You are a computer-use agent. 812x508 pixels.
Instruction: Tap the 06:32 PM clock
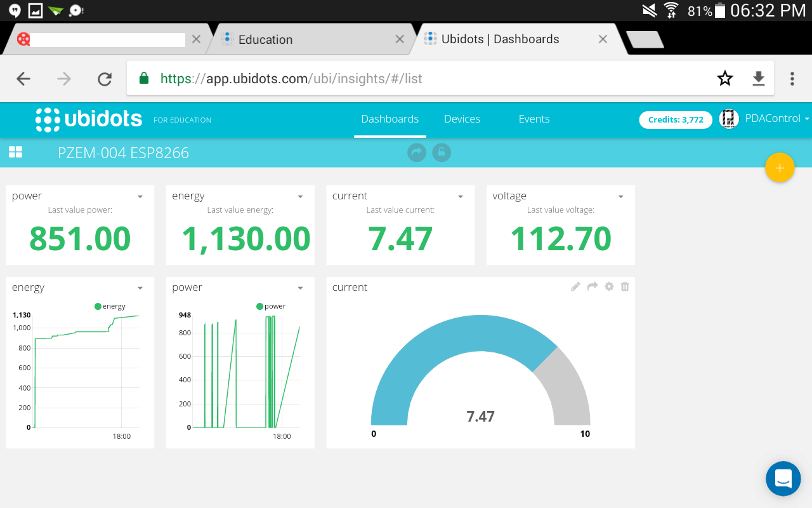[x=768, y=10]
